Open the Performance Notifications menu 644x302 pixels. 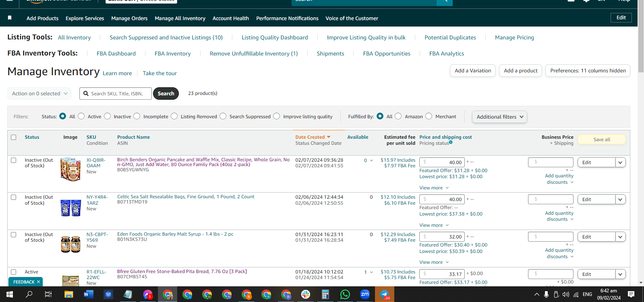(x=287, y=18)
